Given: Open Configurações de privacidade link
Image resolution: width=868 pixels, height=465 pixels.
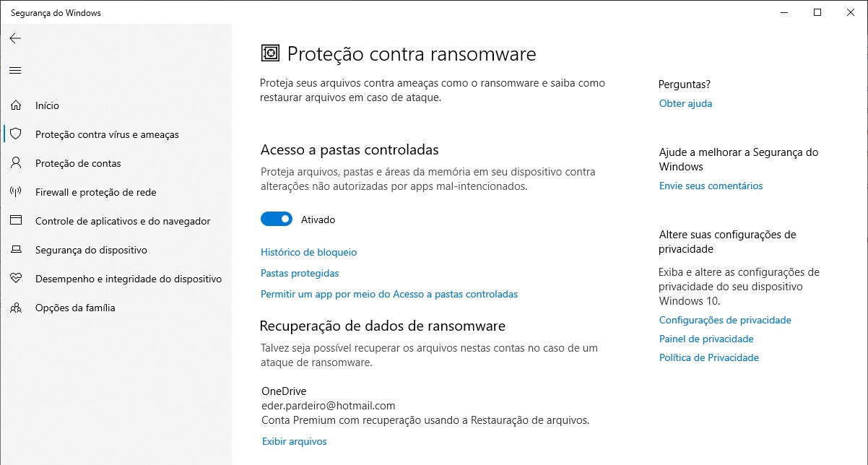Looking at the screenshot, I should (x=725, y=320).
